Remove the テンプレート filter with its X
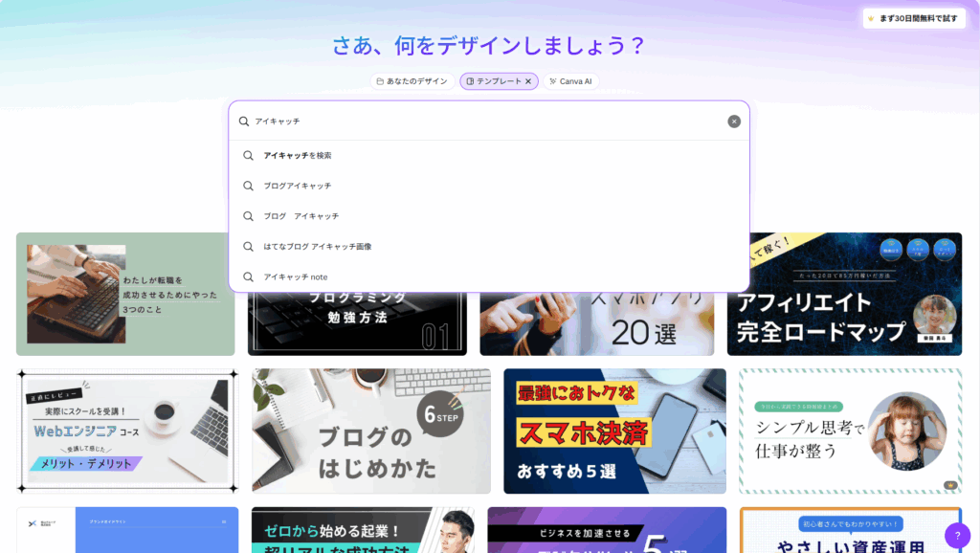 pyautogui.click(x=528, y=81)
